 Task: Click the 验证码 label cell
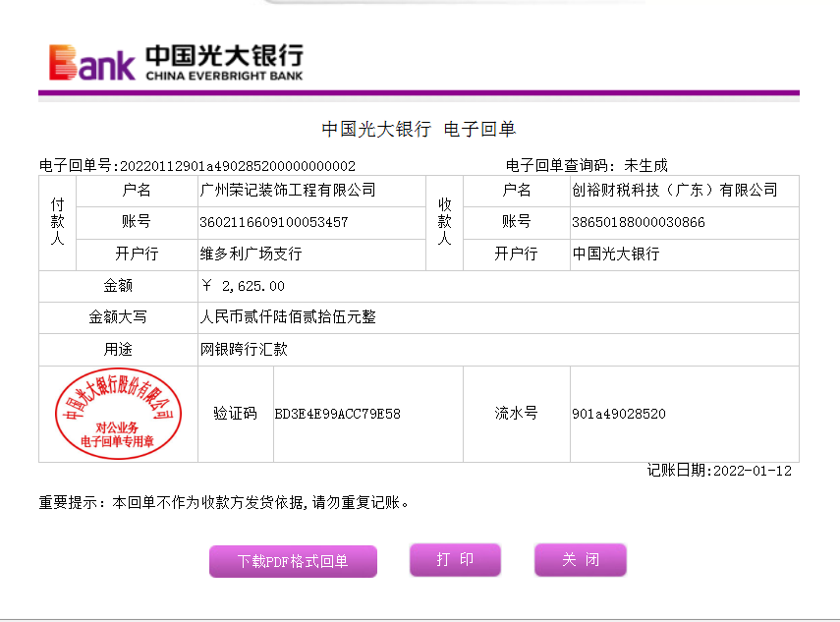(236, 414)
